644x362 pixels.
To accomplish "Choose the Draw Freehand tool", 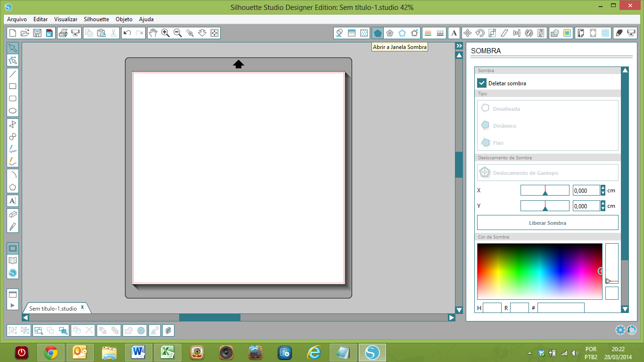I will pos(13,149).
